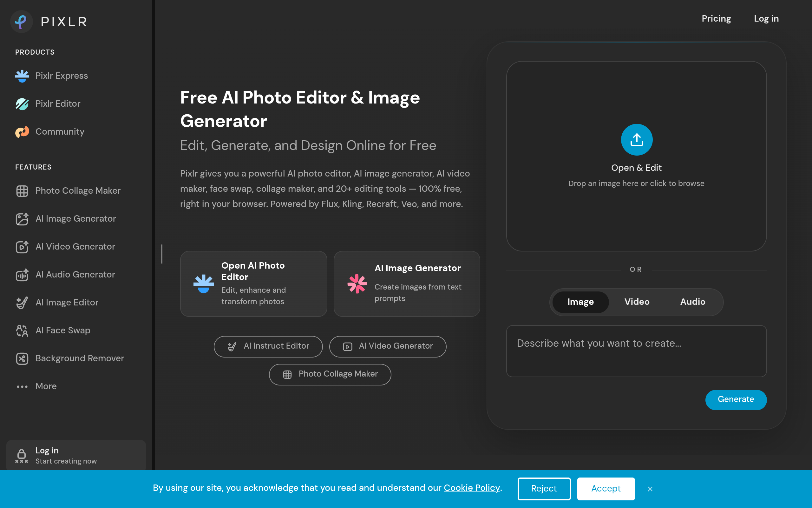
Task: Accept cookies in the banner
Action: (x=606, y=489)
